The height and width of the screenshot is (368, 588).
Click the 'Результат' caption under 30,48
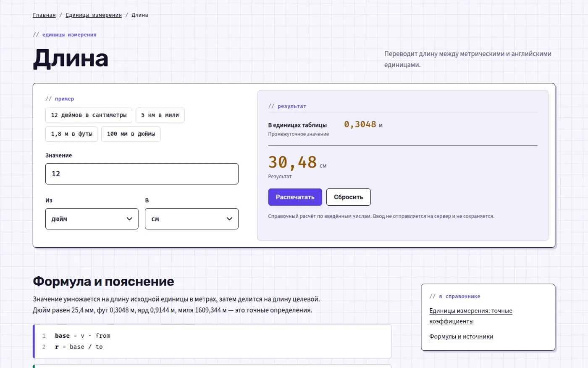[280, 177]
